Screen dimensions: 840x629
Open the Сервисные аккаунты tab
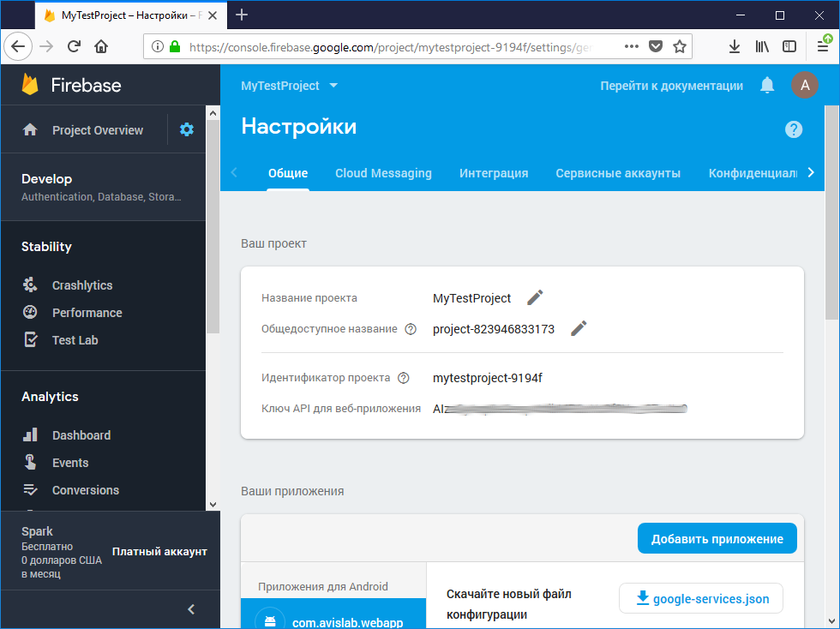coord(617,173)
